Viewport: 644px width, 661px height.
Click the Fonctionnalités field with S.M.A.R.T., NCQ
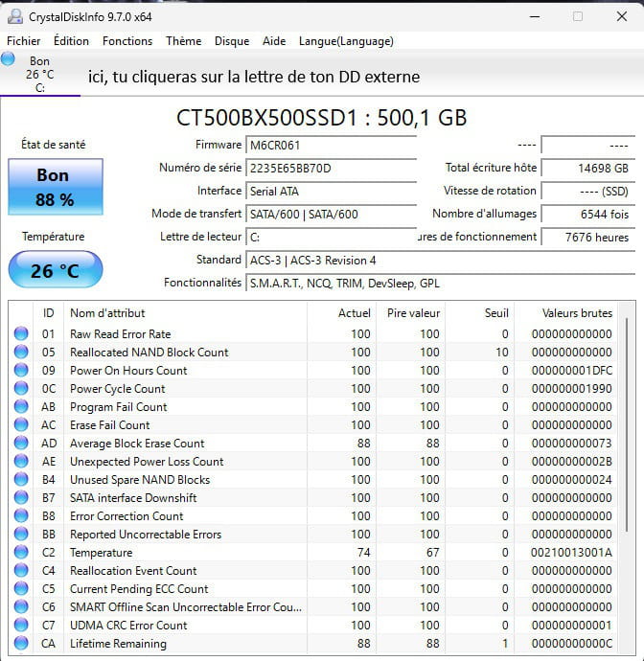[440, 283]
